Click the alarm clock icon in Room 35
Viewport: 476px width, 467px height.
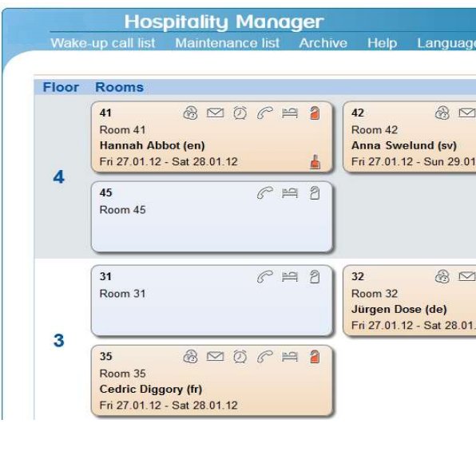click(x=240, y=357)
